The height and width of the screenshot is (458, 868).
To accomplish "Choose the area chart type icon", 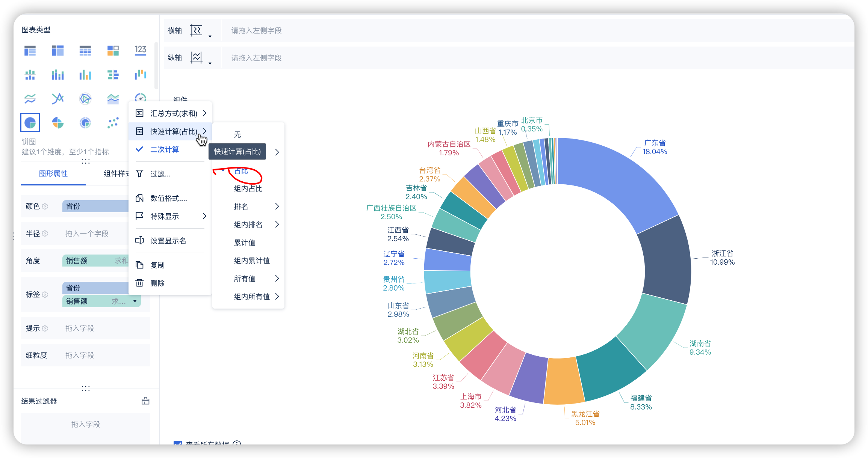I will [x=113, y=99].
